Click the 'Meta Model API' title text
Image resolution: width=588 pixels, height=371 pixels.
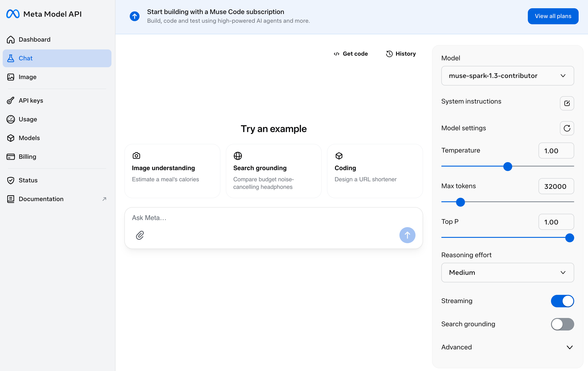[x=52, y=14]
